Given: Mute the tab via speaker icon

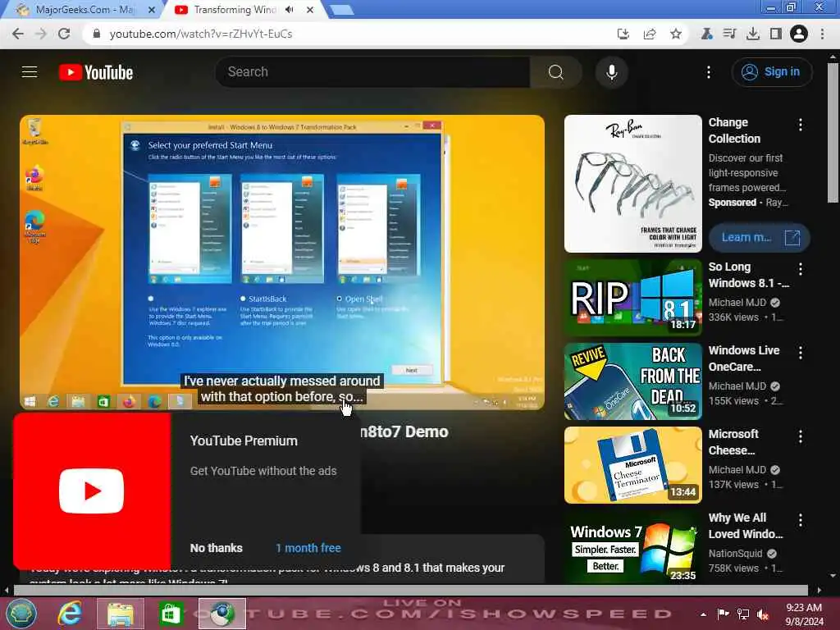Looking at the screenshot, I should (x=290, y=10).
